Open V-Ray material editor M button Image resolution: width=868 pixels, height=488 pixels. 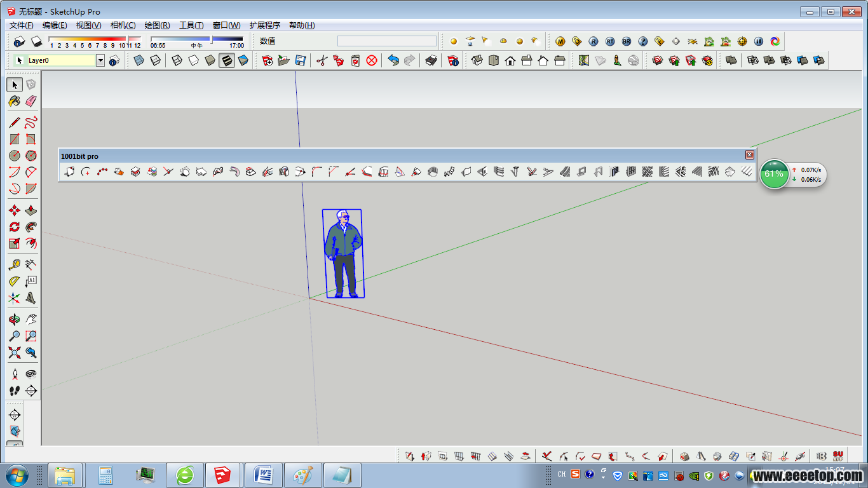tap(560, 41)
